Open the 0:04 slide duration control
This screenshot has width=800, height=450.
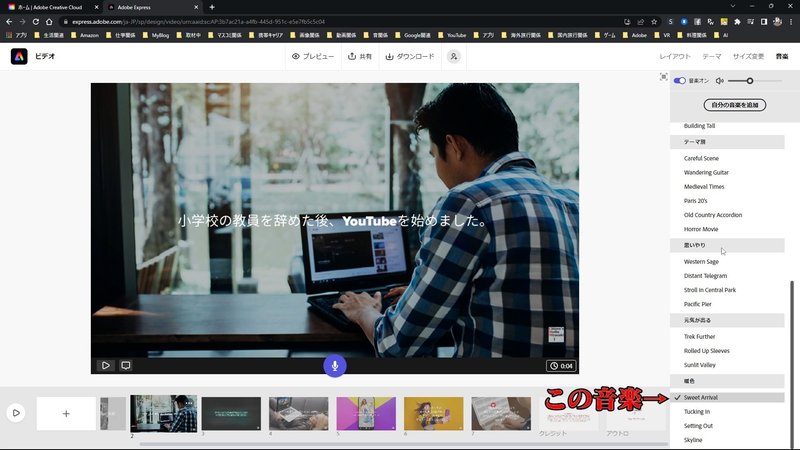coord(561,366)
